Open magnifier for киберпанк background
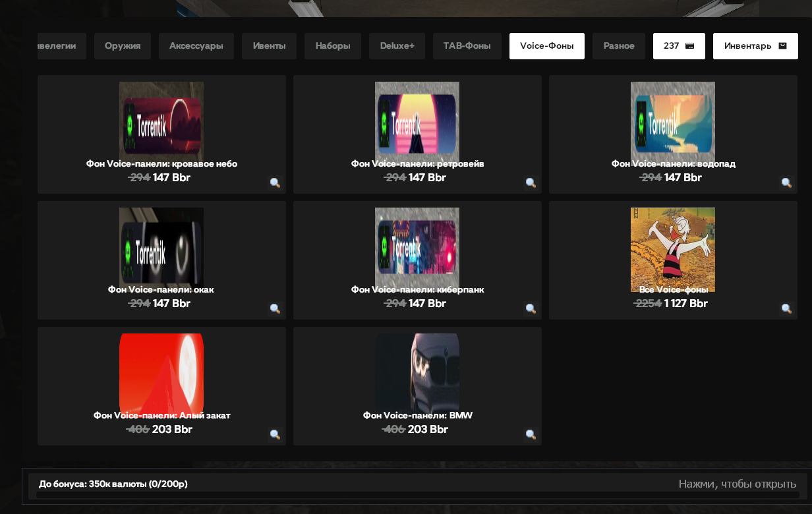Image resolution: width=812 pixels, height=514 pixels. coord(531,308)
